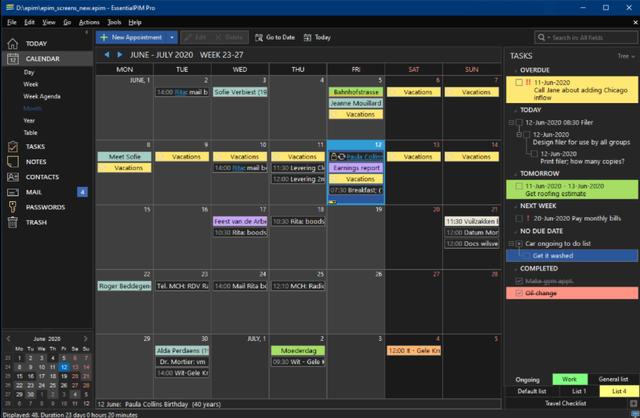Collapse the Car ongoing to do list
Screen dimensions: 640x418
tap(511, 244)
